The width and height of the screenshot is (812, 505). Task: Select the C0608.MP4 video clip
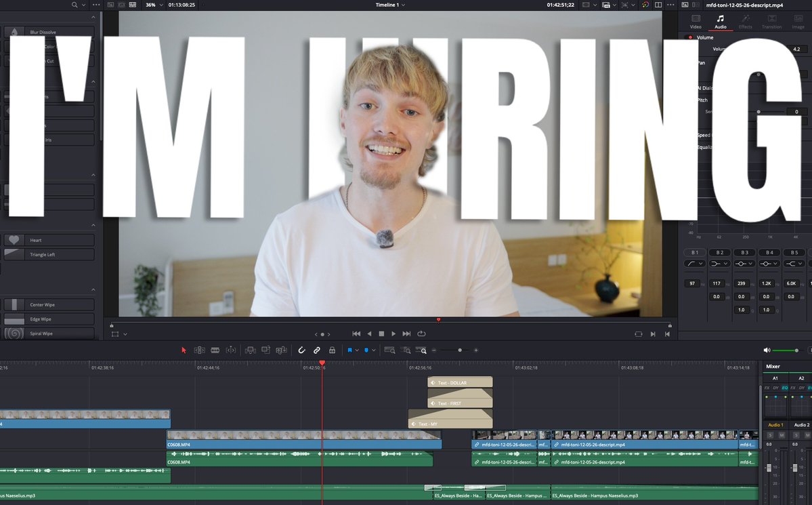(304, 440)
